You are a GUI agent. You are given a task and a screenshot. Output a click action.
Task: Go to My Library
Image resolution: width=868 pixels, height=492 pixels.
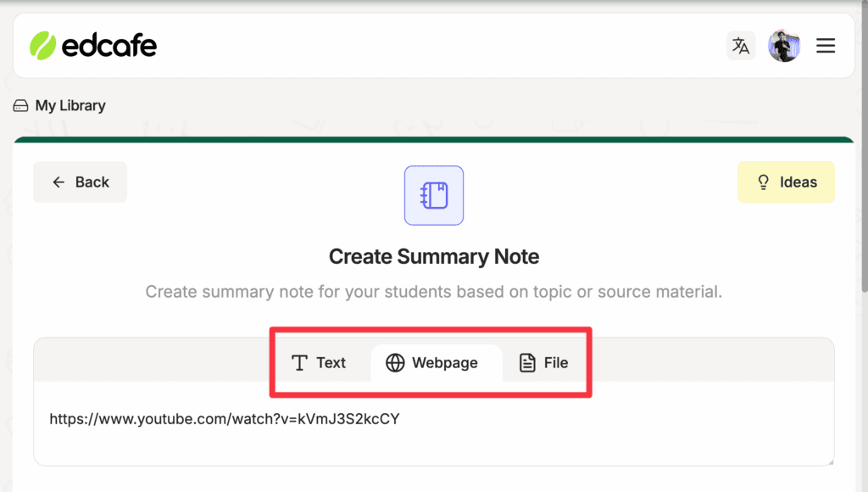pos(70,105)
